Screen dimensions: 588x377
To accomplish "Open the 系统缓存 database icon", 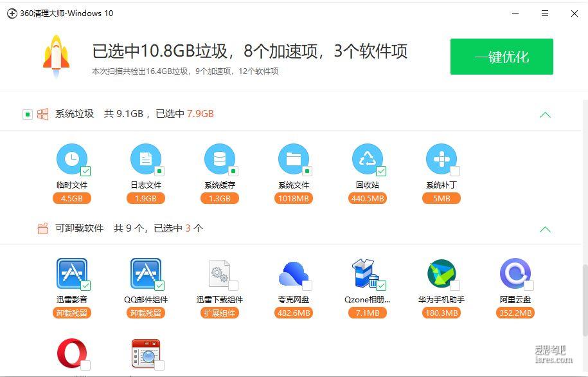I will click(220, 159).
